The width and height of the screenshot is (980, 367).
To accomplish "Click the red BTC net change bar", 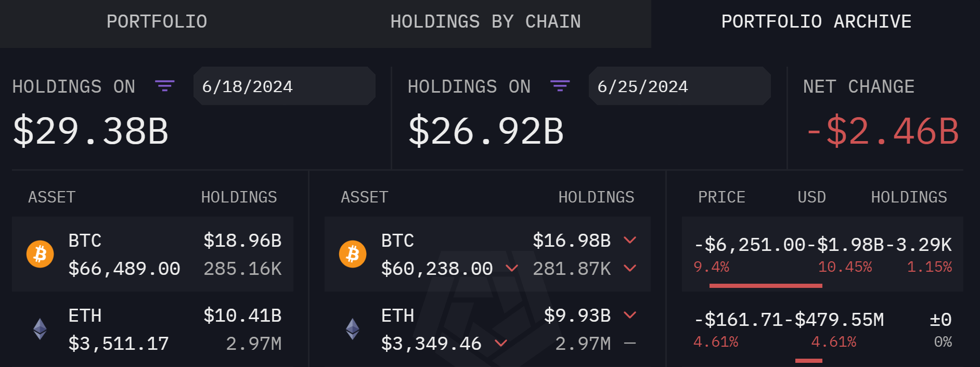I will coord(766,286).
